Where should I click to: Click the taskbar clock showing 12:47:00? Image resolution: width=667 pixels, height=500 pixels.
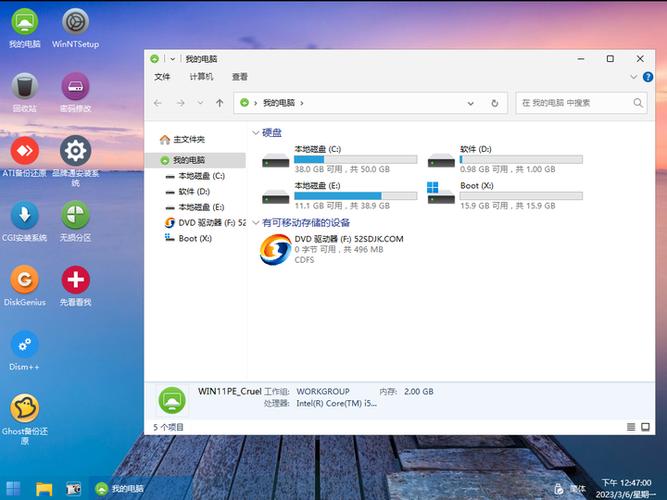[x=626, y=483]
